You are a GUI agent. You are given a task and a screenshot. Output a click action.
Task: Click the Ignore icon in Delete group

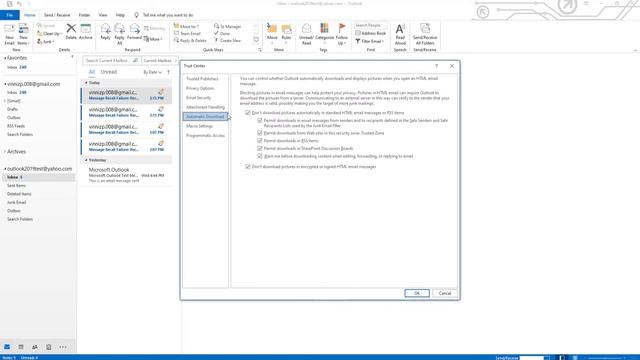tap(40, 26)
